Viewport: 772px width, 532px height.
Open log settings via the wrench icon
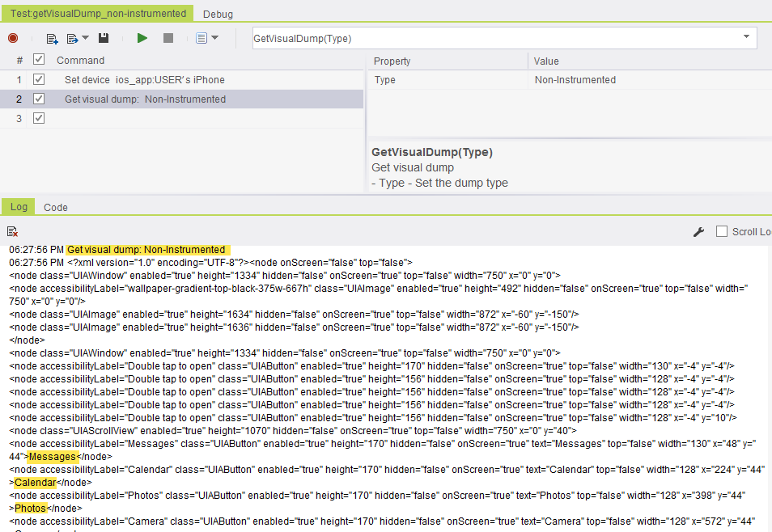click(x=699, y=232)
